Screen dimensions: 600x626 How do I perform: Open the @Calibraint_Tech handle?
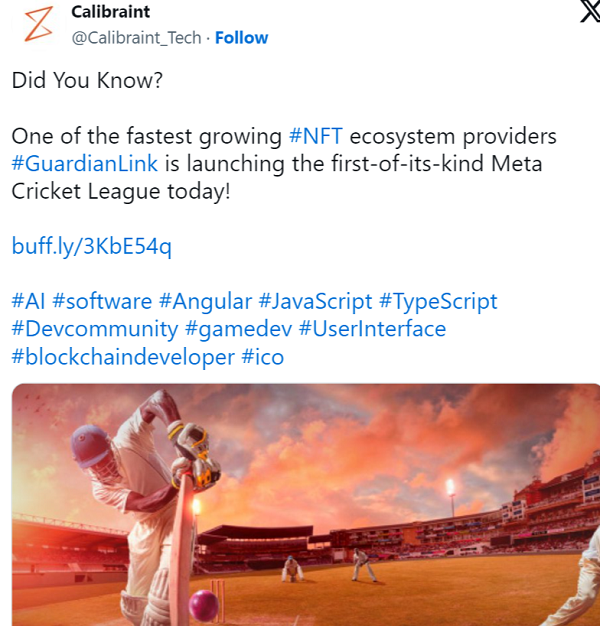click(x=135, y=38)
